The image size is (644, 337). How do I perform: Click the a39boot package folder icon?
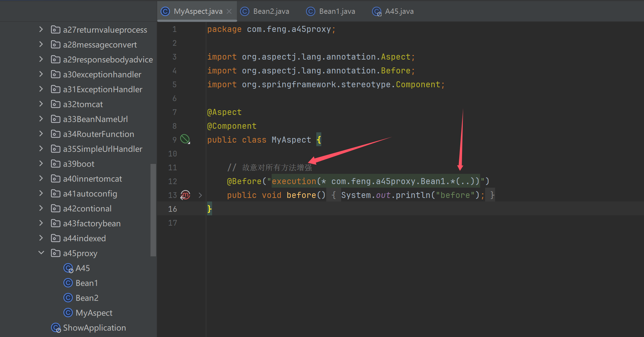point(56,164)
